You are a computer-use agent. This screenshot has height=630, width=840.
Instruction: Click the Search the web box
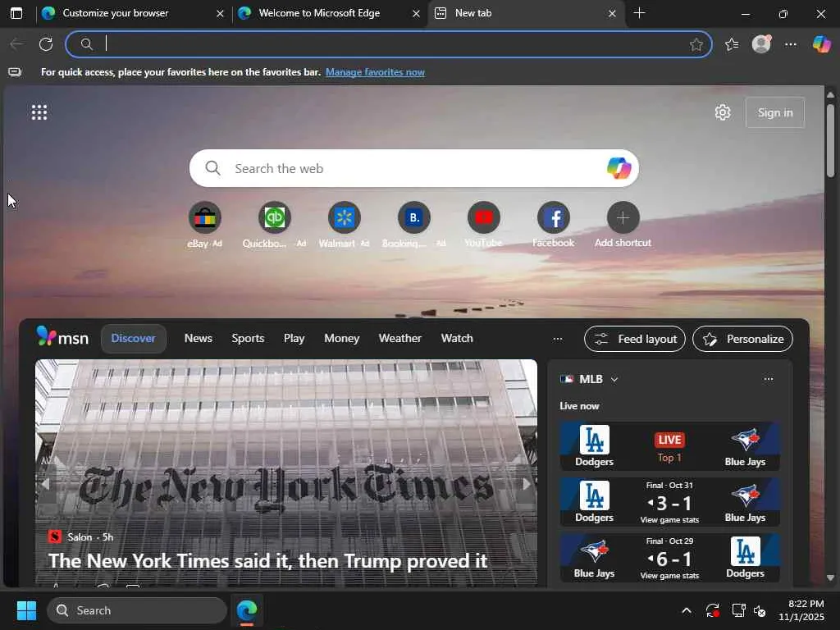413,168
